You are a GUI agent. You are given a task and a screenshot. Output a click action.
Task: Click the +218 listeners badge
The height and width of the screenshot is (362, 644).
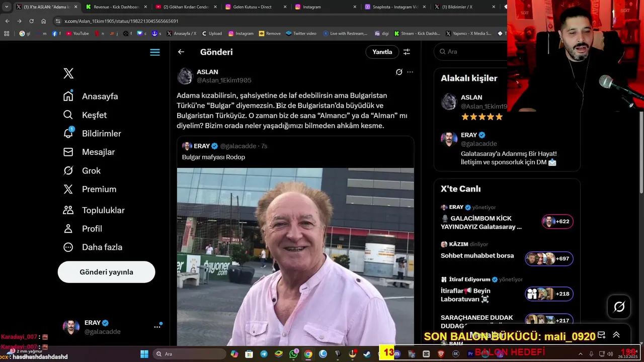click(x=549, y=294)
